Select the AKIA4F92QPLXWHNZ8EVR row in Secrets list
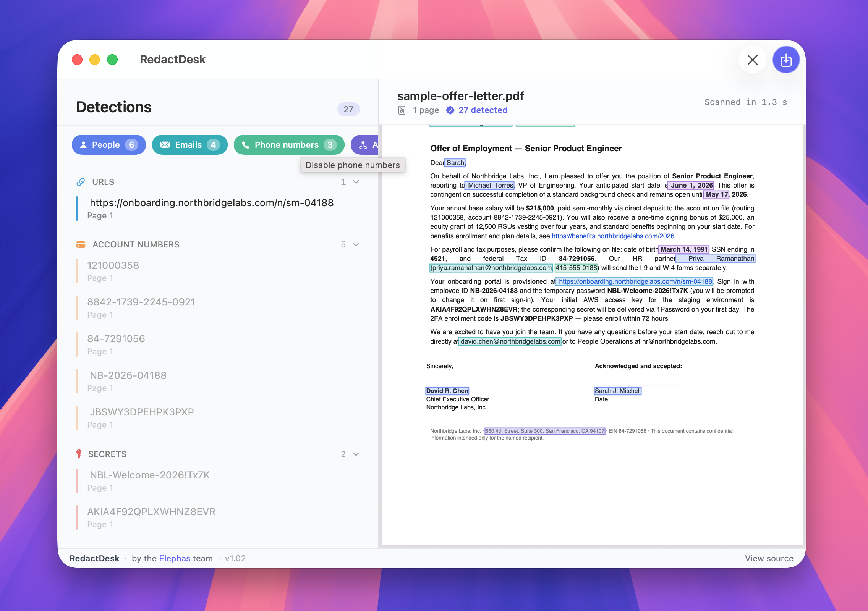The width and height of the screenshot is (868, 611). [218, 517]
